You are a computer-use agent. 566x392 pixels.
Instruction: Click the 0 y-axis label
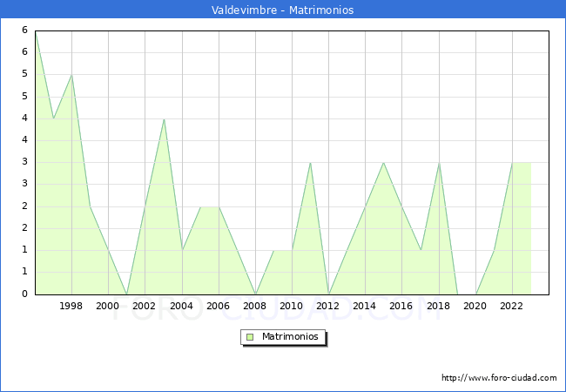(x=24, y=294)
